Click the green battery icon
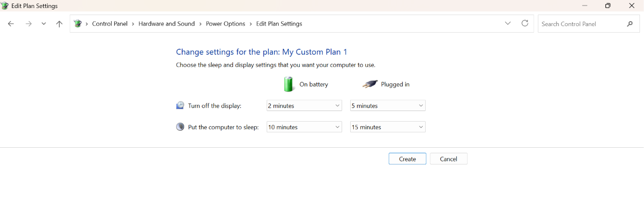The height and width of the screenshot is (205, 644). tap(289, 84)
